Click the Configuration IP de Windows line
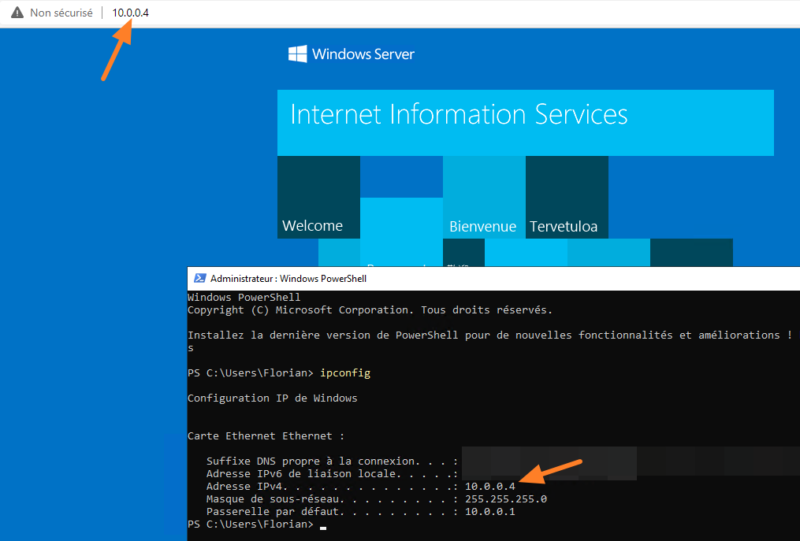This screenshot has width=800, height=541. (x=272, y=398)
